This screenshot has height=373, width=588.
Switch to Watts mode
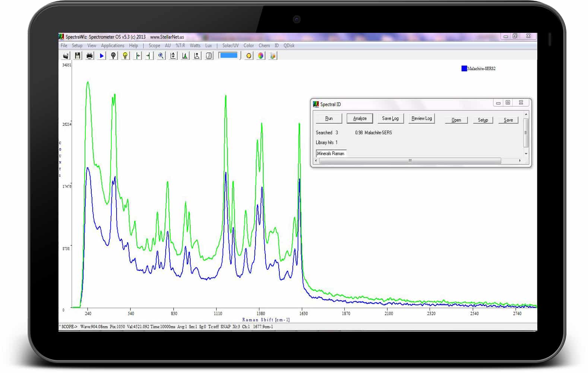click(195, 46)
